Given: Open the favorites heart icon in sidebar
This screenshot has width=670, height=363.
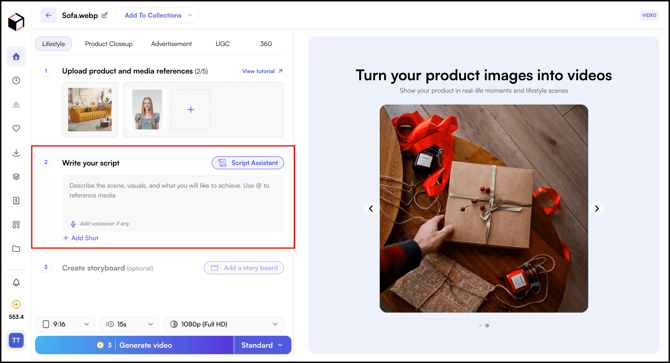Looking at the screenshot, I should coord(16,128).
